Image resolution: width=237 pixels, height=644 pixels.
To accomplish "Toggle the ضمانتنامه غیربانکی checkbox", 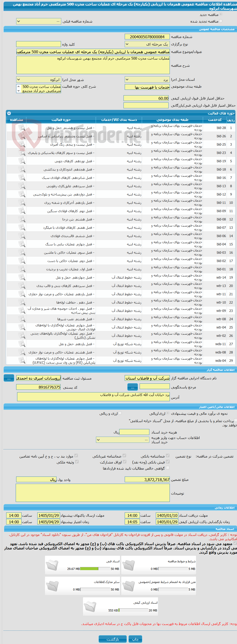I will [x=124, y=456].
